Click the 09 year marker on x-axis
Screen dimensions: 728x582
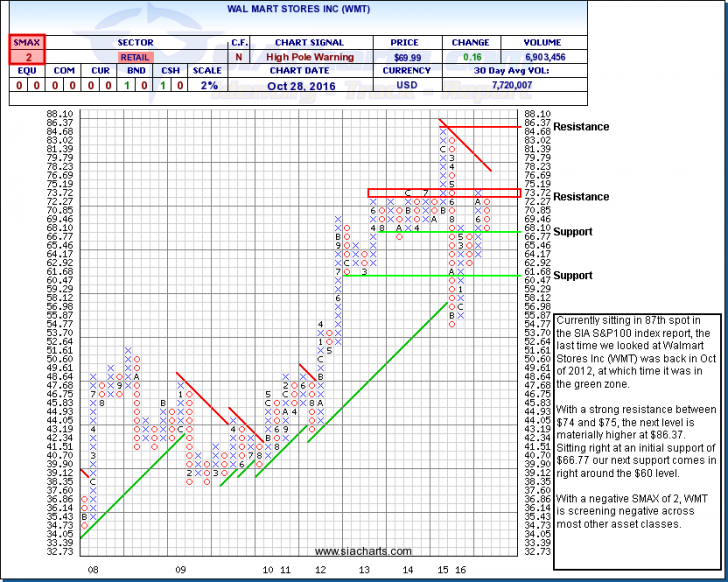(x=179, y=568)
